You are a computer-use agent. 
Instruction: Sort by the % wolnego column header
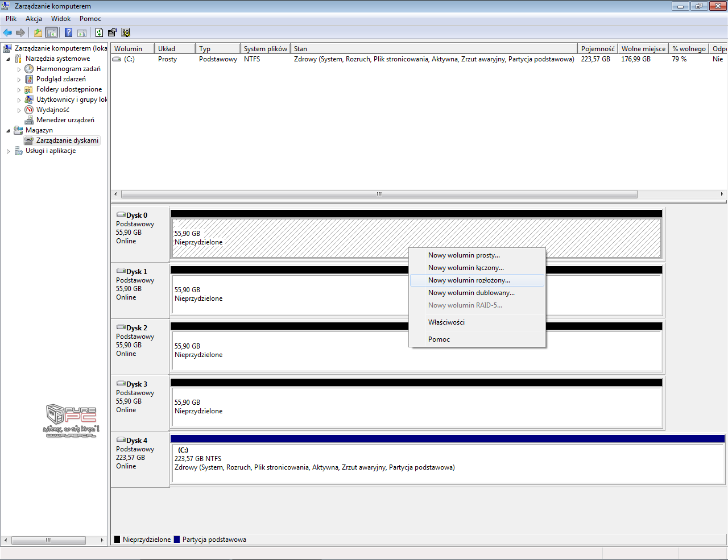[x=689, y=49]
